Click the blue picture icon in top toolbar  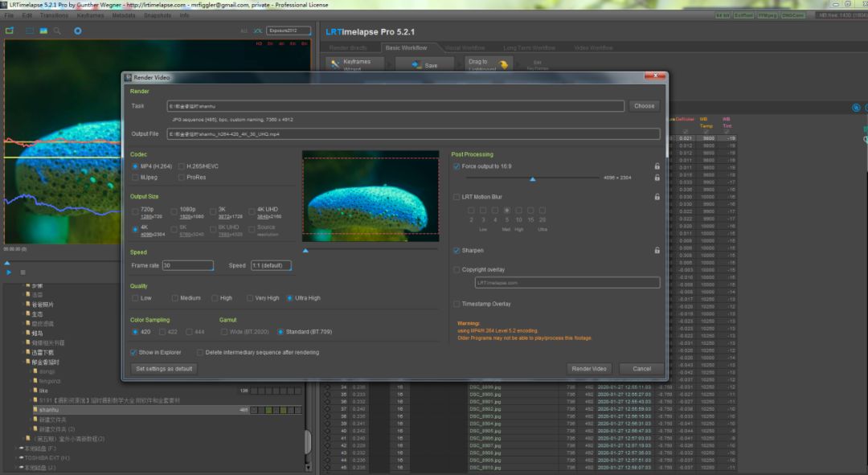point(43,31)
